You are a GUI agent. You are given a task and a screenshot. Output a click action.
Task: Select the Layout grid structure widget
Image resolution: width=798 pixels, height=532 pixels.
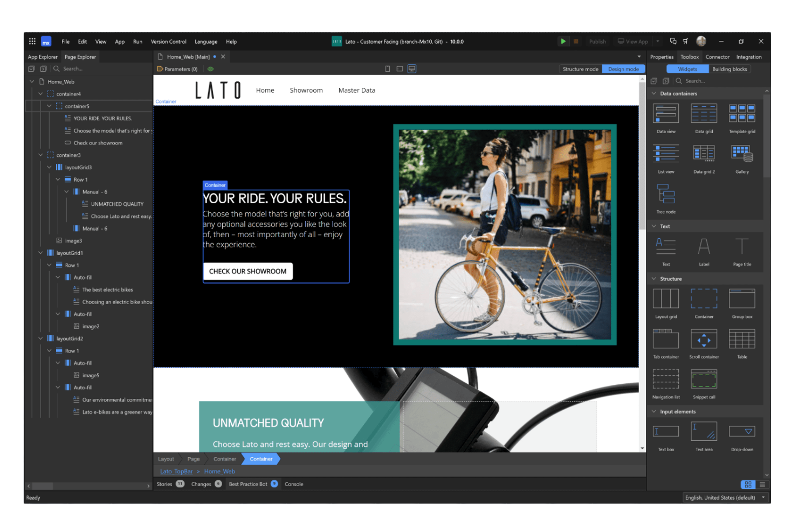tap(665, 299)
